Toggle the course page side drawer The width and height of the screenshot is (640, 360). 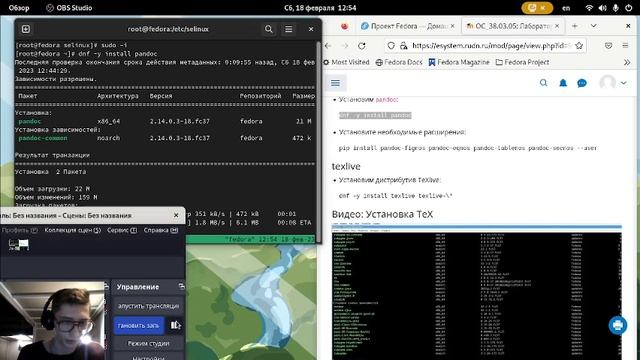[x=336, y=83]
